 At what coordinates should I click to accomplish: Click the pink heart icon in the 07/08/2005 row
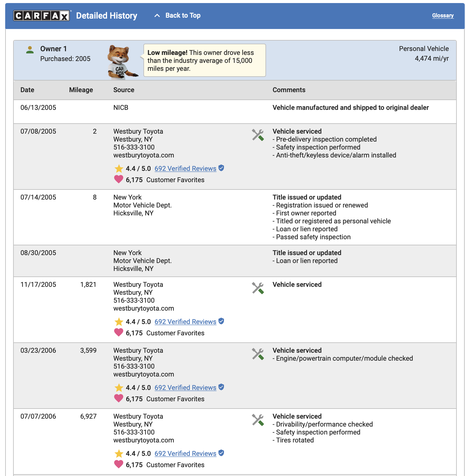(x=119, y=179)
